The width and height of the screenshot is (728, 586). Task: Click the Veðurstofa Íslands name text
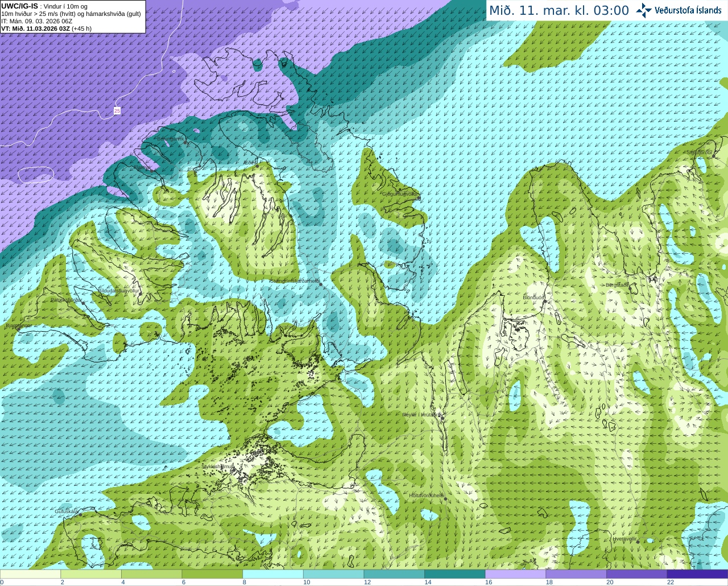(689, 10)
